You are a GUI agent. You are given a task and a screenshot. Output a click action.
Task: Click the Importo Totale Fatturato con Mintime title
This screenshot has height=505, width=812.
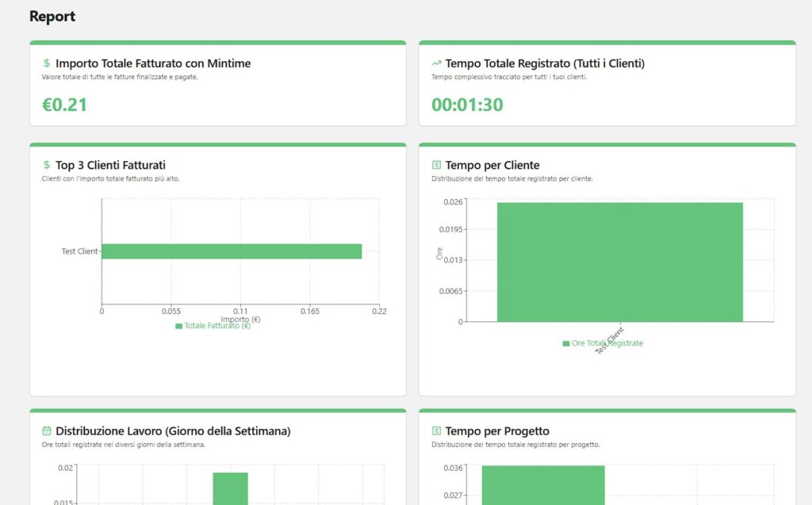[x=153, y=63]
